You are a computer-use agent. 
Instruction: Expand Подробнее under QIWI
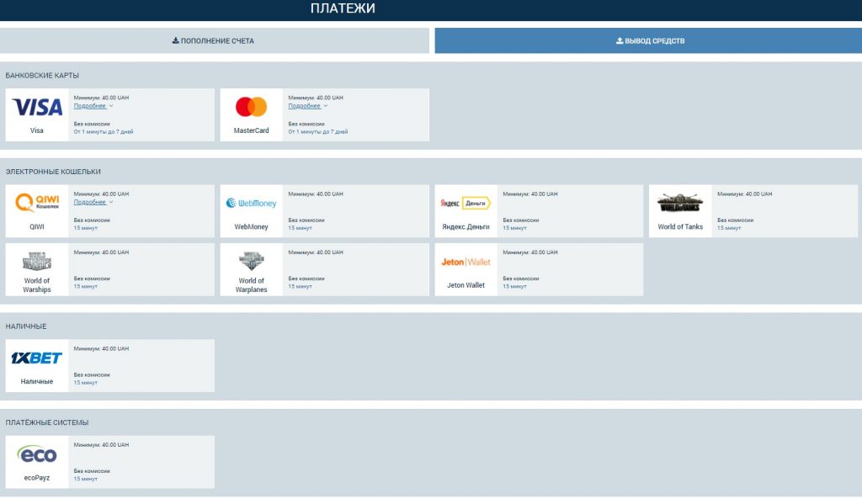click(91, 202)
